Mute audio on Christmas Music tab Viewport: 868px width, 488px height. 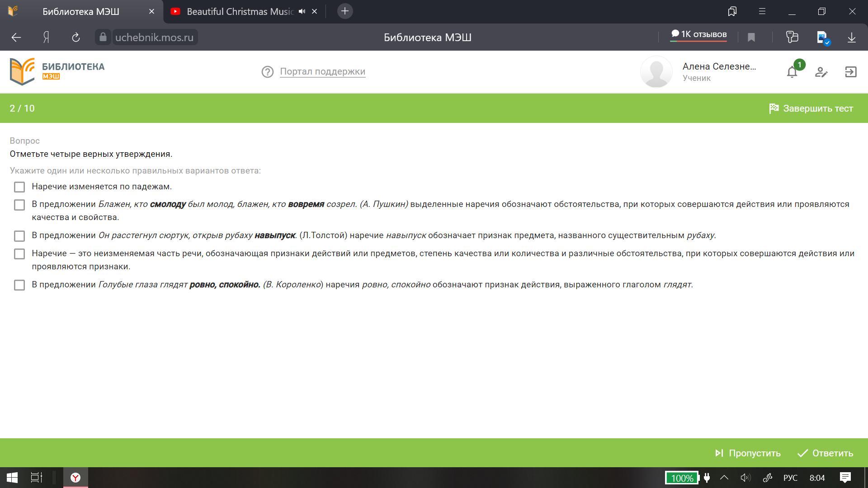[302, 11]
